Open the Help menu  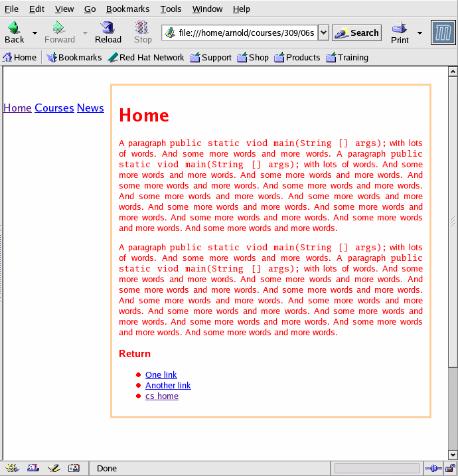(x=242, y=9)
